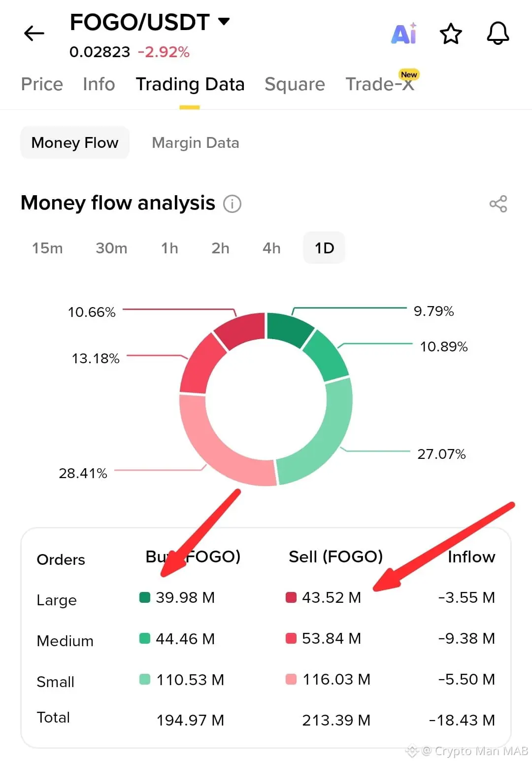
Task: Select the Margin Data view
Action: 195,143
